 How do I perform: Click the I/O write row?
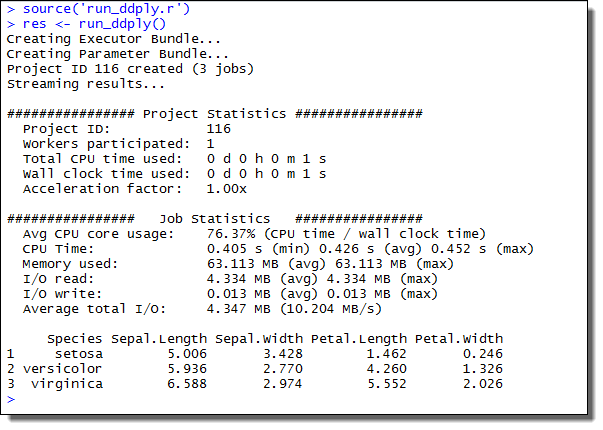click(230, 293)
